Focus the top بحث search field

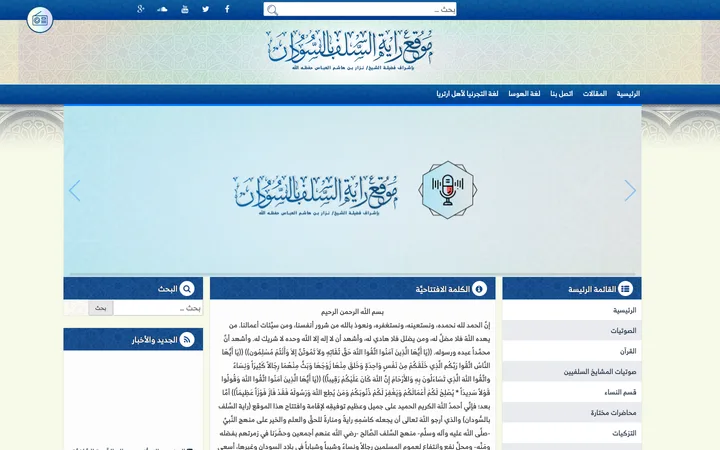360,9
